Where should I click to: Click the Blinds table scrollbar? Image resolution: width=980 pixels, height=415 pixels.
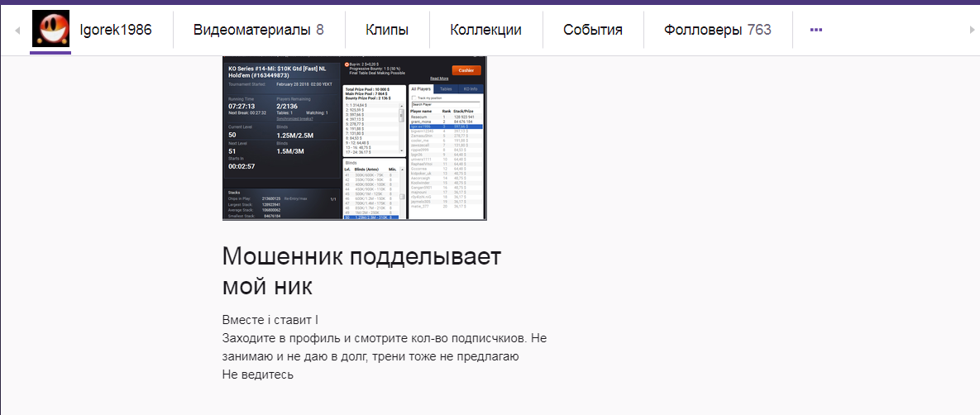click(402, 193)
